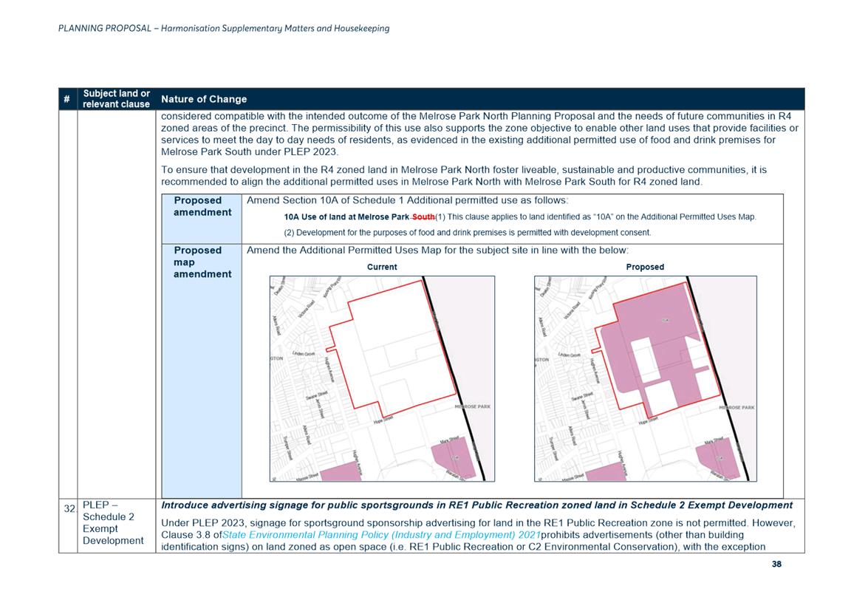Click row number '32.'

tap(69, 509)
